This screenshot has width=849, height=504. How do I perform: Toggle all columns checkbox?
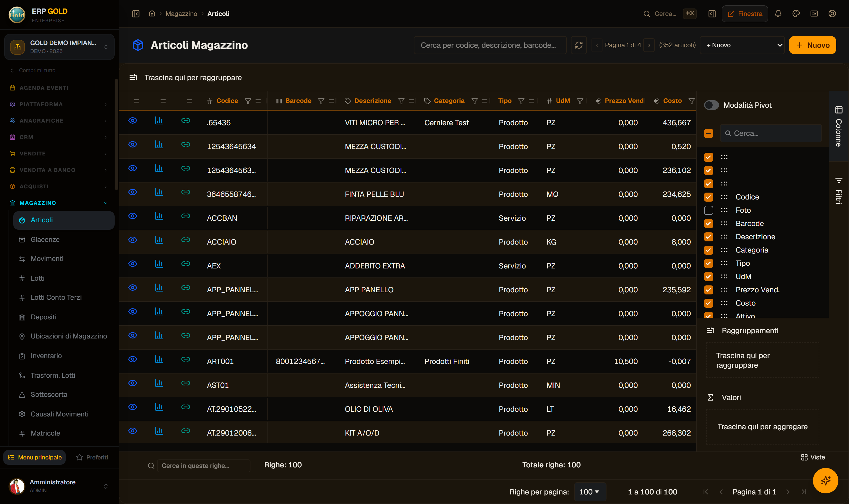coord(708,133)
